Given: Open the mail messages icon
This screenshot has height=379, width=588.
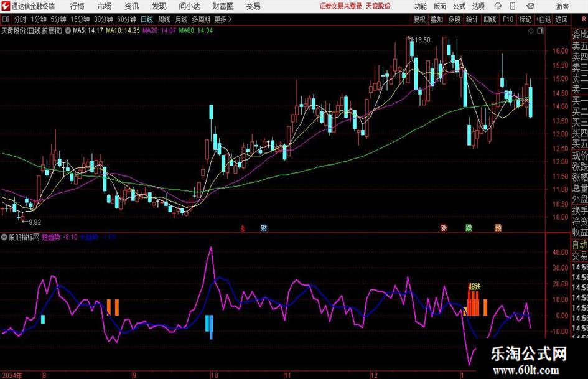Looking at the screenshot, I should (x=530, y=6).
